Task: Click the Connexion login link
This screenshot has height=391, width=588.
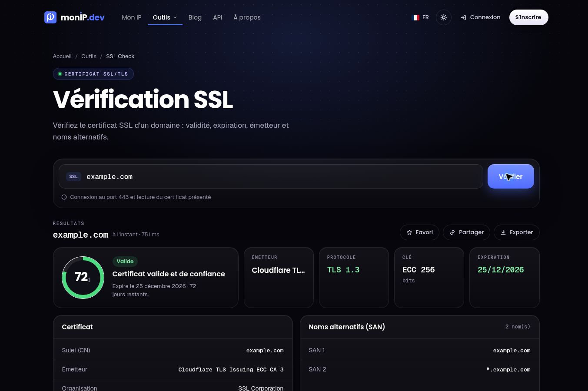Action: (480, 17)
